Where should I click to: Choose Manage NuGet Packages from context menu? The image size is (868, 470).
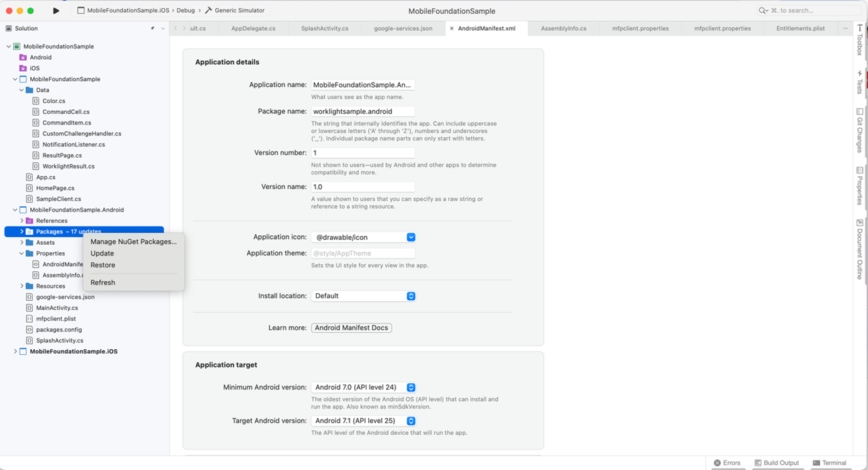133,242
